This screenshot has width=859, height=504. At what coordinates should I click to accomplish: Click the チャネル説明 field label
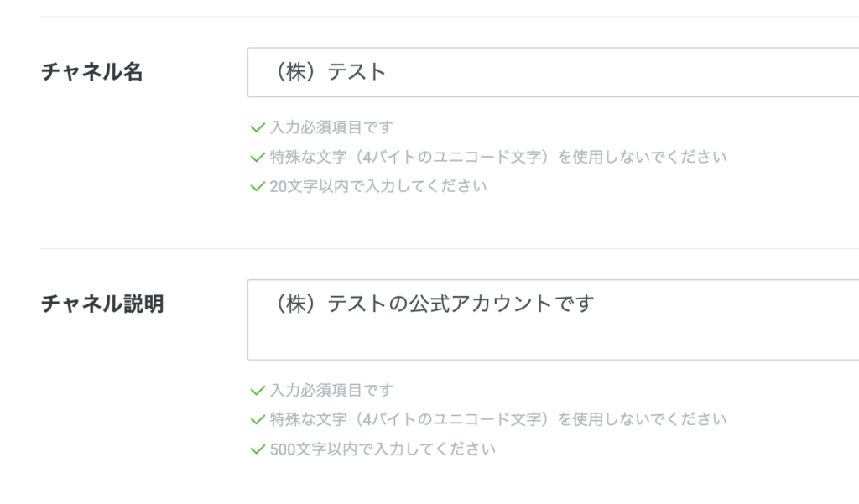tap(102, 304)
